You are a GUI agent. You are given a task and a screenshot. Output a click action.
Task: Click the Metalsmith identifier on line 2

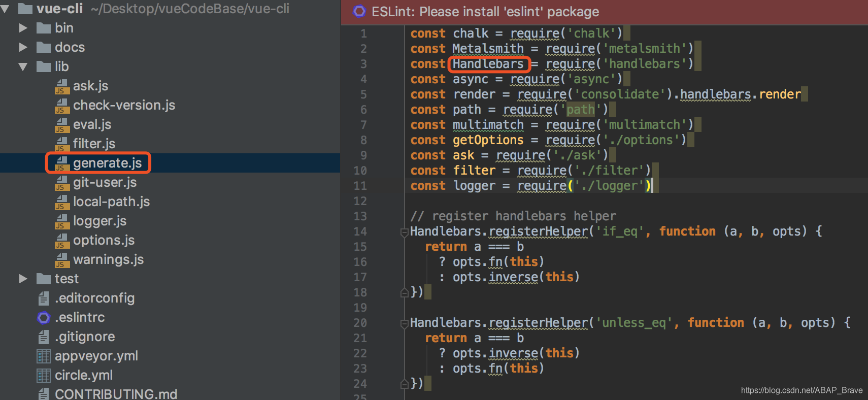point(488,48)
